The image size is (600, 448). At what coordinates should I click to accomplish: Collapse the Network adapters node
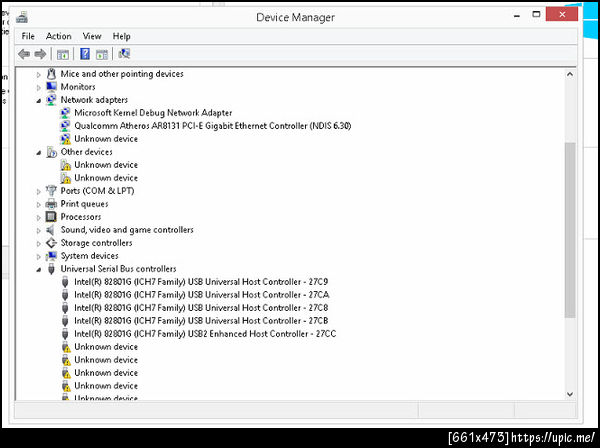tap(39, 101)
